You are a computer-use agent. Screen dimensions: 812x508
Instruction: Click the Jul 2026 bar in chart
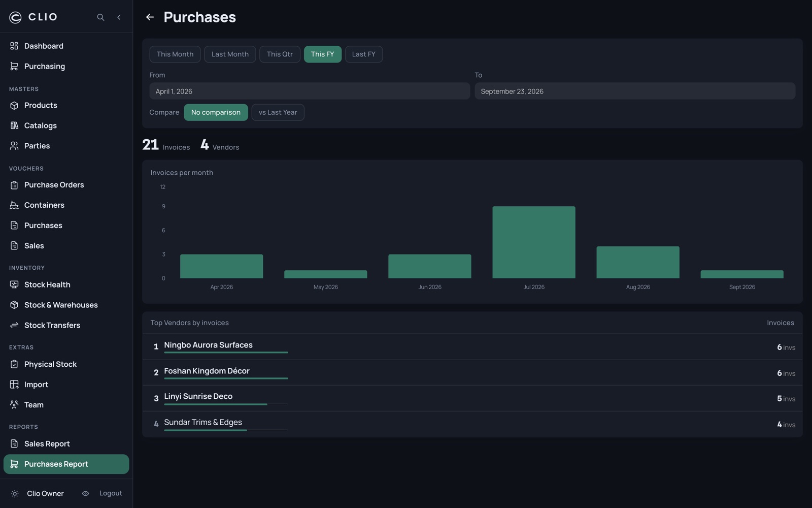coord(534,242)
